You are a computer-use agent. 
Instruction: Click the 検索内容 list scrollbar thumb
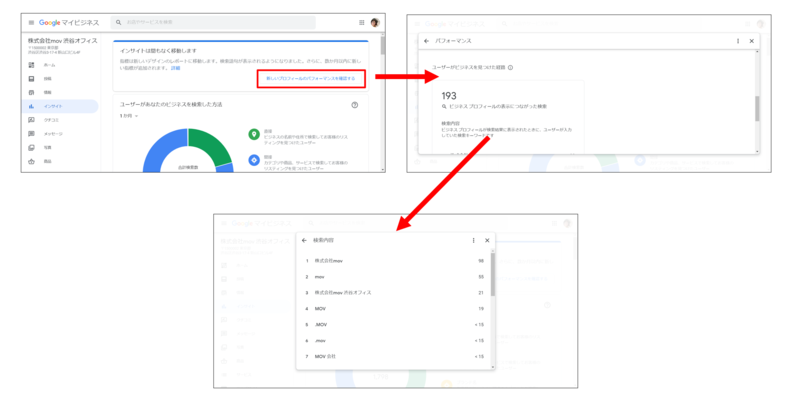[x=493, y=274]
